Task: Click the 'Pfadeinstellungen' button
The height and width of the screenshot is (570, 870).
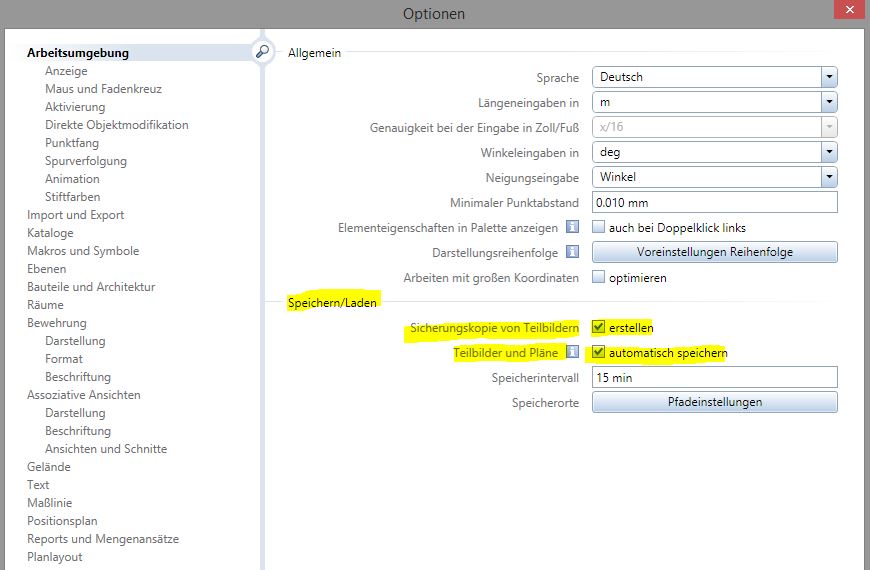Action: (x=714, y=402)
